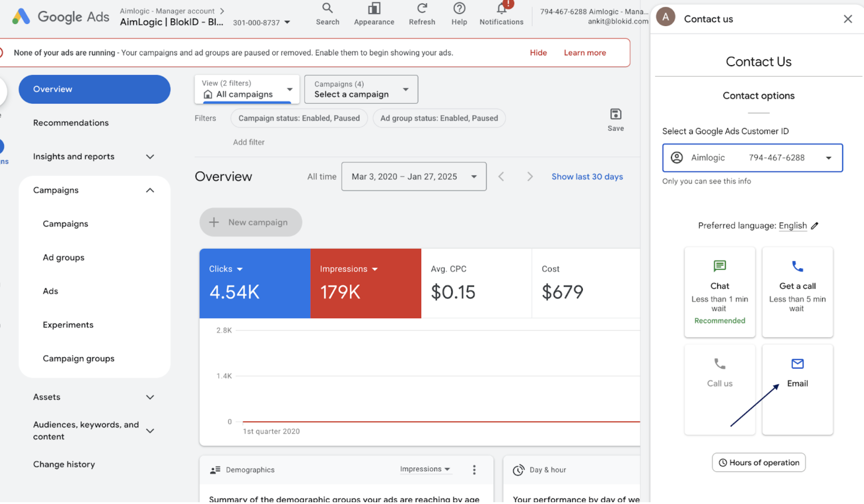This screenshot has height=504, width=864.
Task: Open Change history page
Action: [64, 464]
